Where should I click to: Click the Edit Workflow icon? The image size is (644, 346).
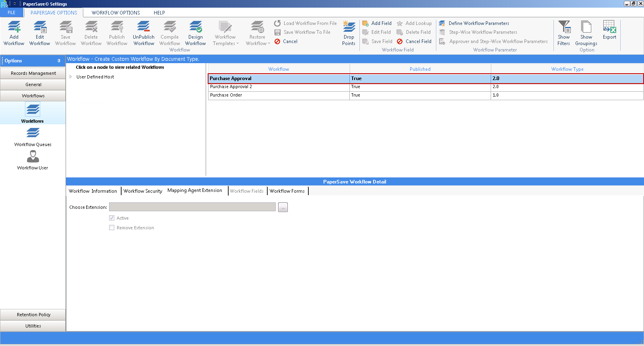pos(40,33)
